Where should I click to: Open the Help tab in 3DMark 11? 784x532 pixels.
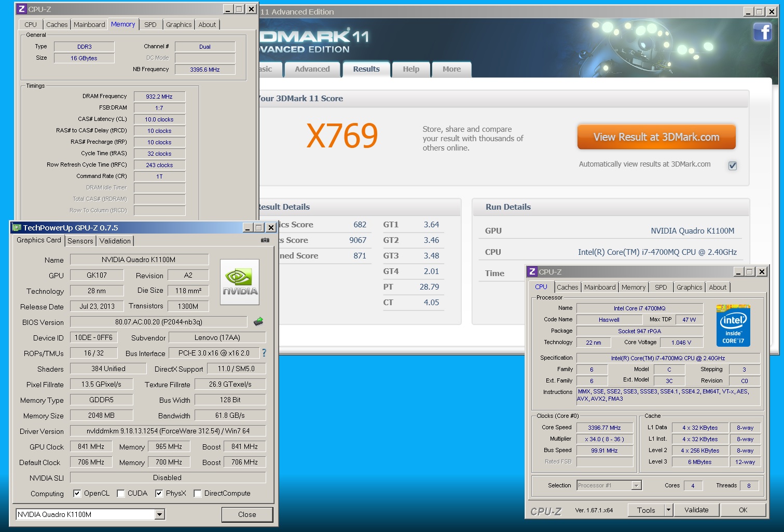411,69
